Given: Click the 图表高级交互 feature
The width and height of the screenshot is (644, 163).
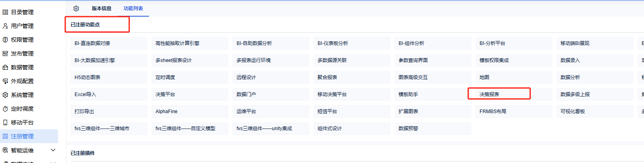Looking at the screenshot, I should pos(433,77).
